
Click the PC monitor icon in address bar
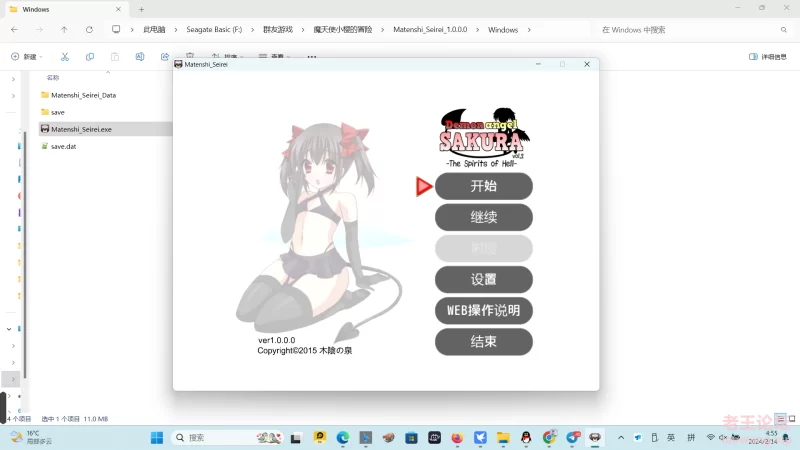pyautogui.click(x=116, y=30)
